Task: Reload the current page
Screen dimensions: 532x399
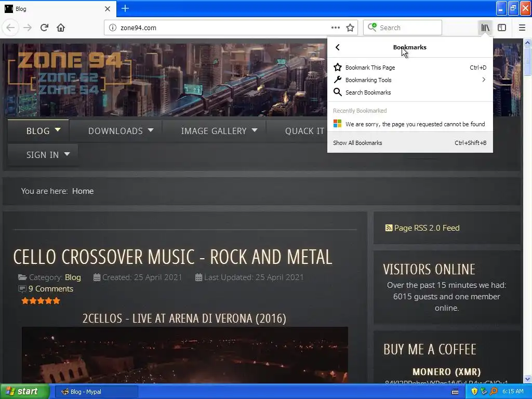Action: point(44,28)
